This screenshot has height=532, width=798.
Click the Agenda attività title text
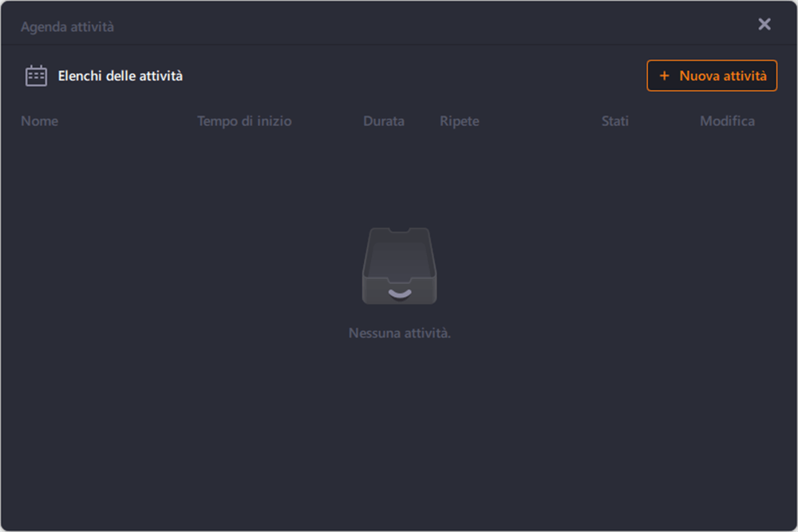click(x=67, y=27)
